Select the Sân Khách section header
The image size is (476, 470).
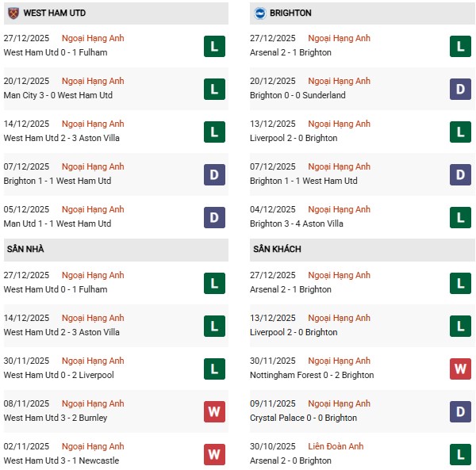277,249
